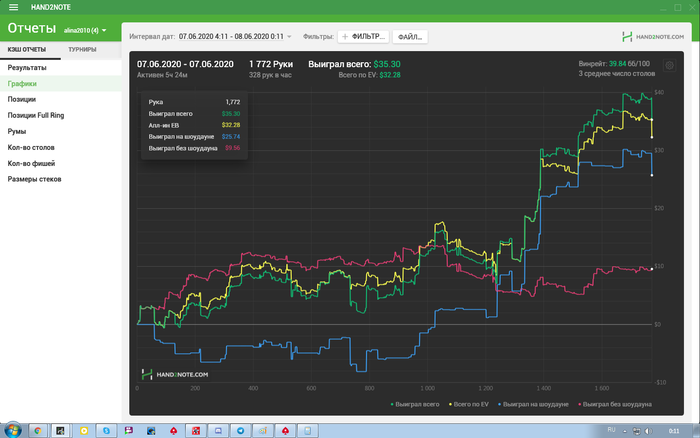Click the Hand2Note.com logo top right
The image size is (700, 438).
653,37
